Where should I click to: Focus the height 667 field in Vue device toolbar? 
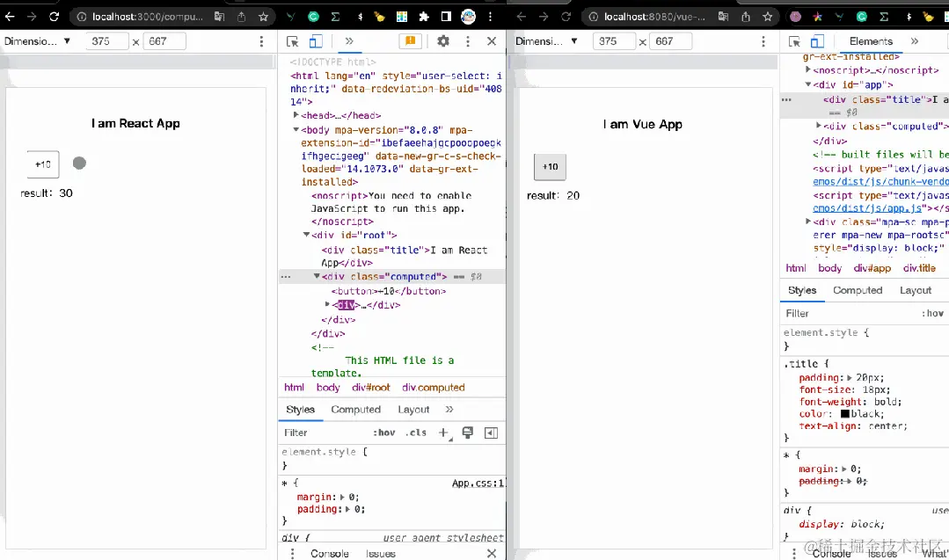pyautogui.click(x=670, y=41)
